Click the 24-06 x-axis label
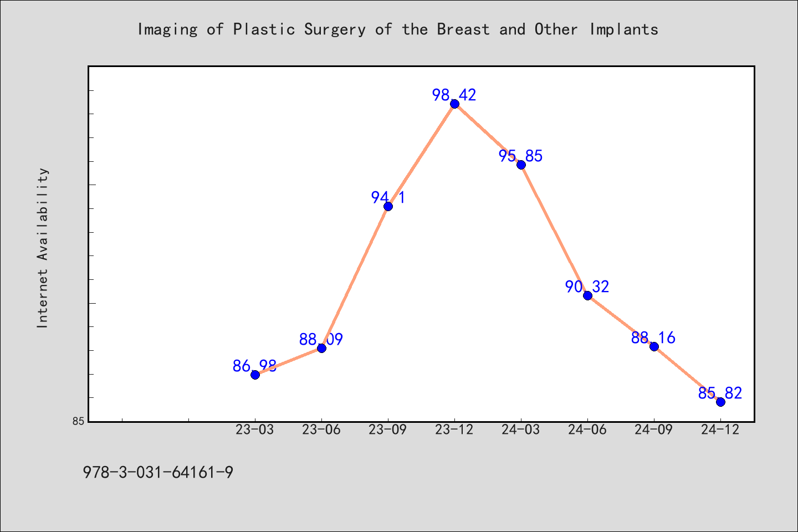The image size is (798, 532). 587,430
